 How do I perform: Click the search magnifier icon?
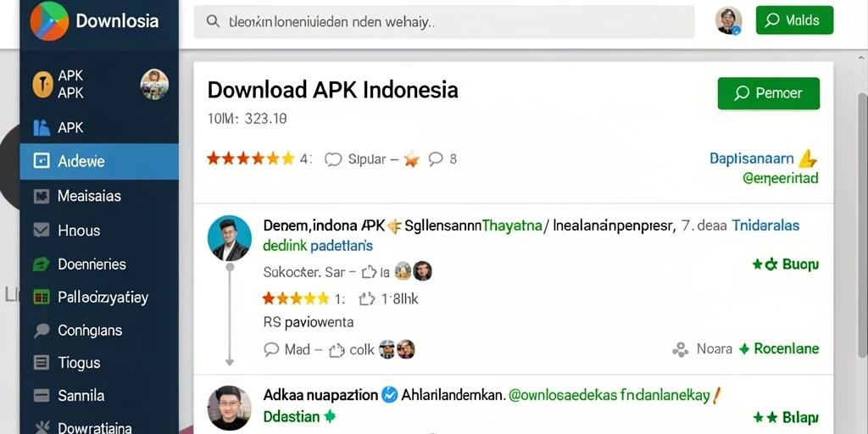pyautogui.click(x=213, y=21)
